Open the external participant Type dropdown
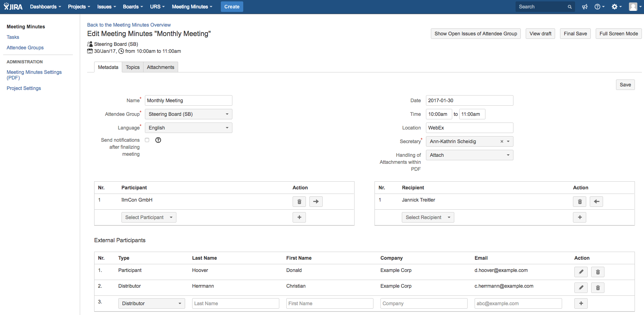The width and height of the screenshot is (644, 315). (152, 303)
